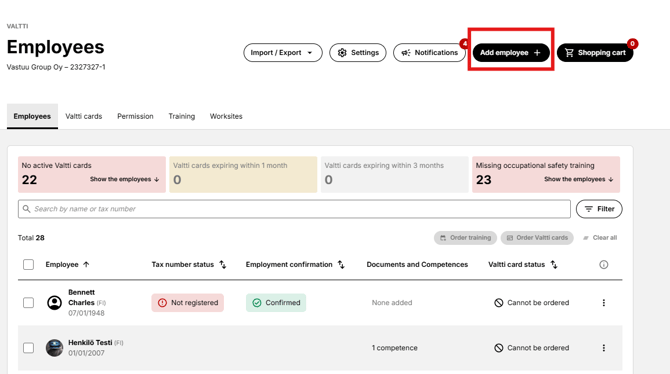Open the Training tab
The width and height of the screenshot is (670, 374).
click(182, 116)
